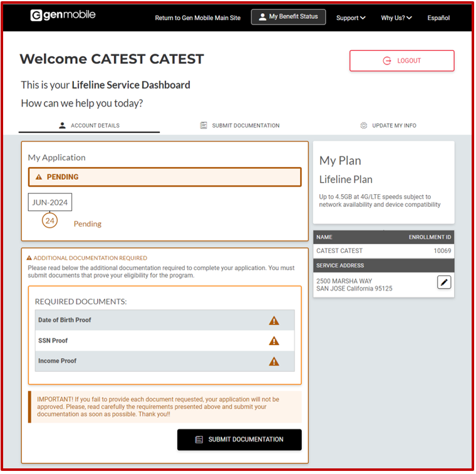The width and height of the screenshot is (476, 474).
Task: Expand the Why Us? dropdown menu
Action: 396,18
